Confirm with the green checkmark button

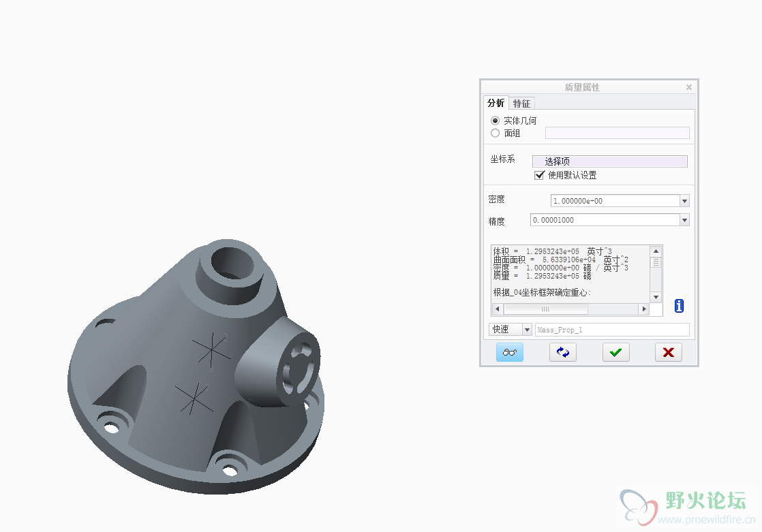(615, 352)
